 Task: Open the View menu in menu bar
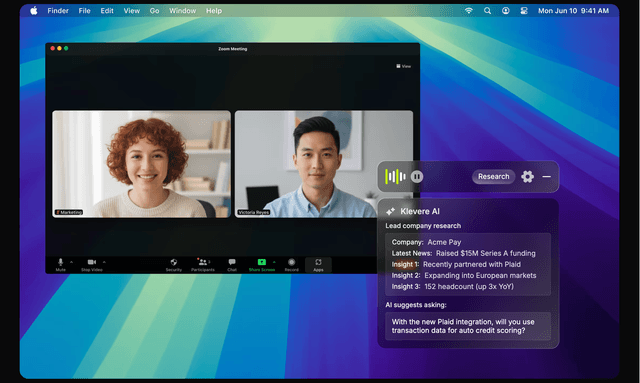131,11
